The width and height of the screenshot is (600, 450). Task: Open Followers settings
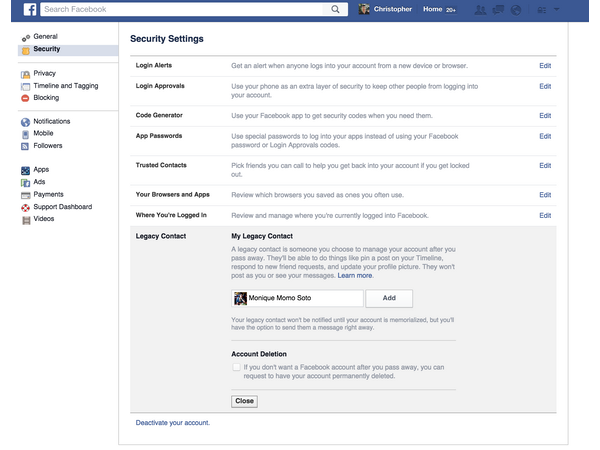click(x=48, y=145)
